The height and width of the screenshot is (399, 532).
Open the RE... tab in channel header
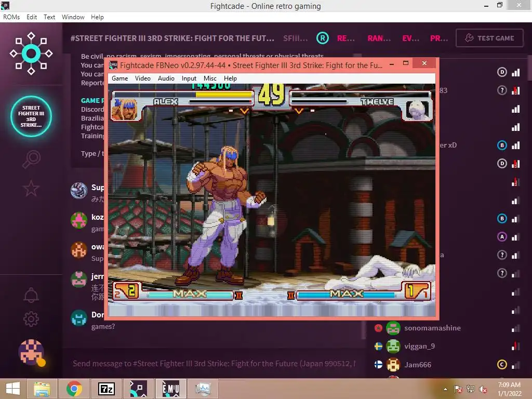point(345,38)
